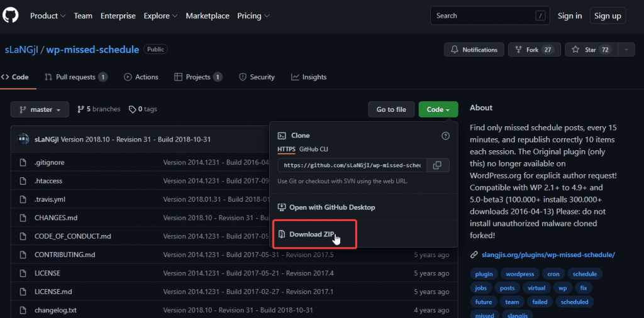This screenshot has width=644, height=318.
Task: Click the scheduled topic tag
Action: tap(574, 302)
